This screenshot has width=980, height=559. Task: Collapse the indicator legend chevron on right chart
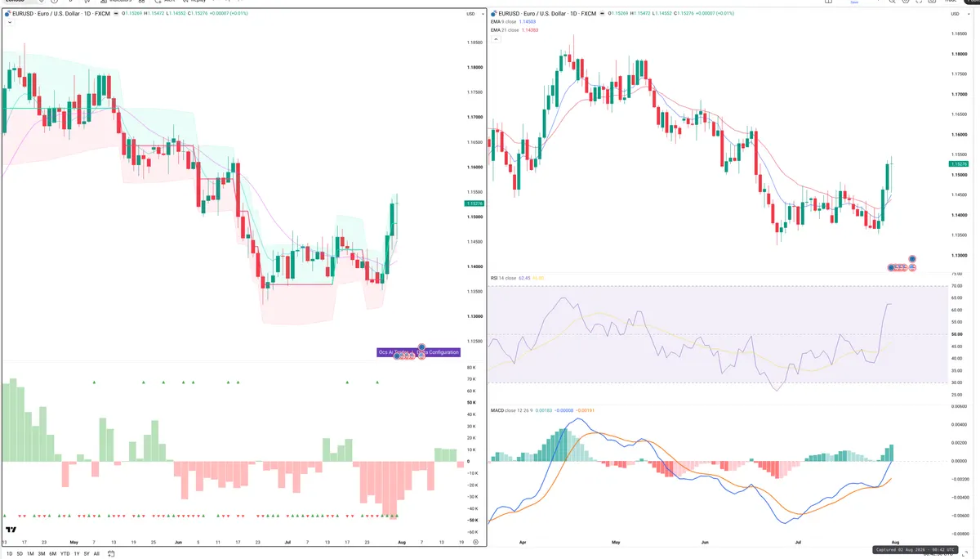(x=494, y=39)
